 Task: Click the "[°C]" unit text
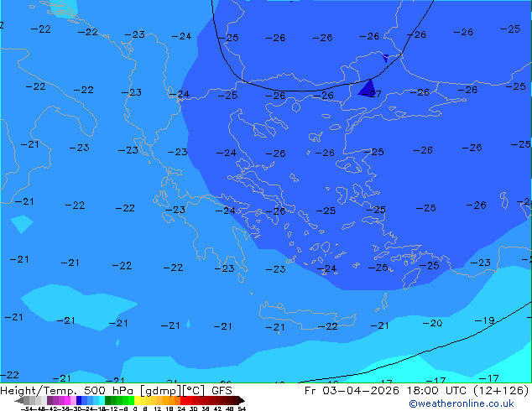click(x=194, y=391)
